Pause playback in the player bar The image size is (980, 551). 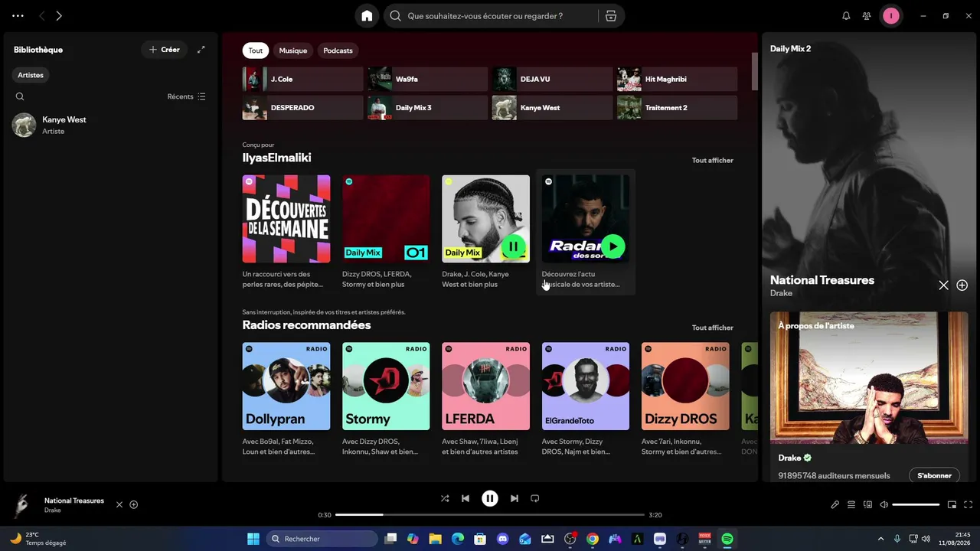tap(490, 498)
